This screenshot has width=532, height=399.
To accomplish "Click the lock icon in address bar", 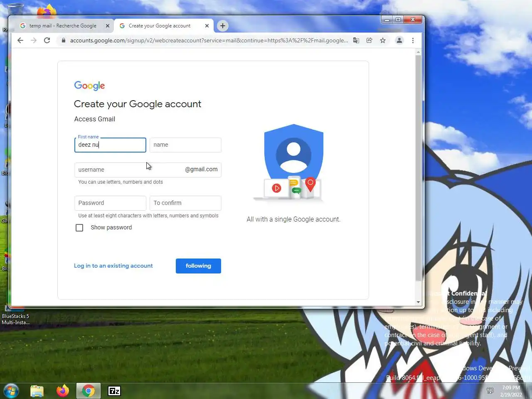I will click(x=63, y=40).
